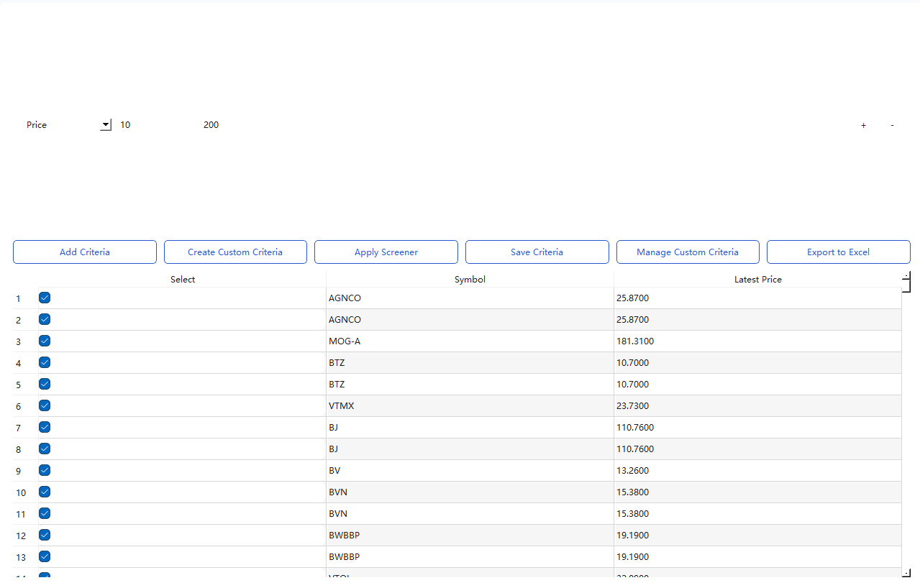Select the BWBBP symbol in row 13
The width and height of the screenshot is (920, 588).
pyautogui.click(x=470, y=557)
